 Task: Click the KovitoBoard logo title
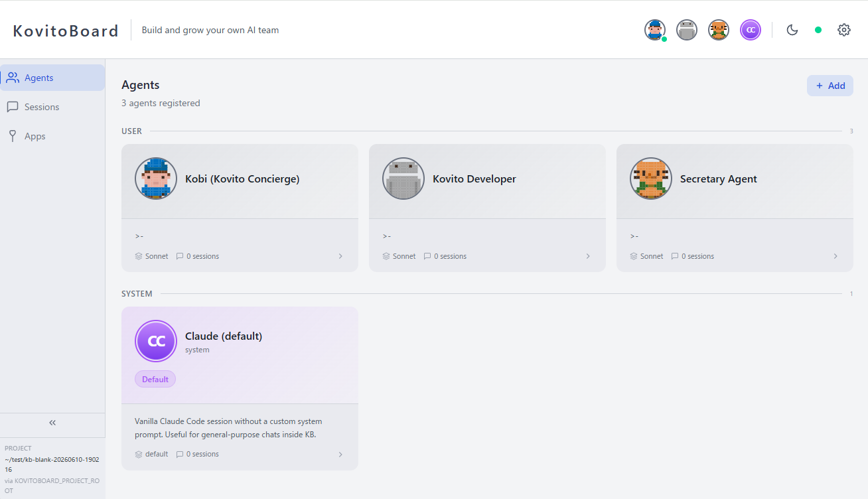coord(66,31)
